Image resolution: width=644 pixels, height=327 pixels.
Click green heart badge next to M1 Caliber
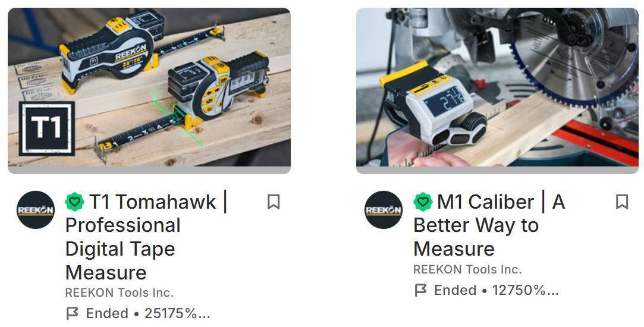click(x=423, y=202)
